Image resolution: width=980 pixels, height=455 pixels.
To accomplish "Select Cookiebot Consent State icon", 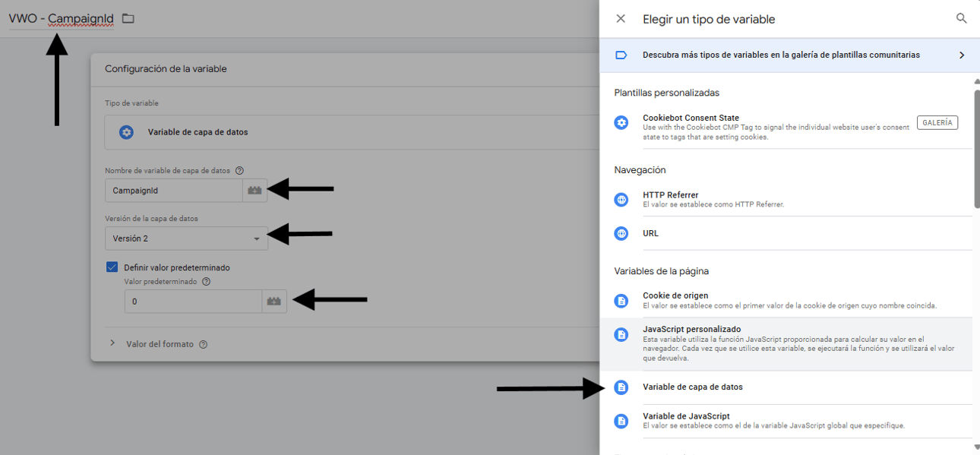I will [x=621, y=122].
